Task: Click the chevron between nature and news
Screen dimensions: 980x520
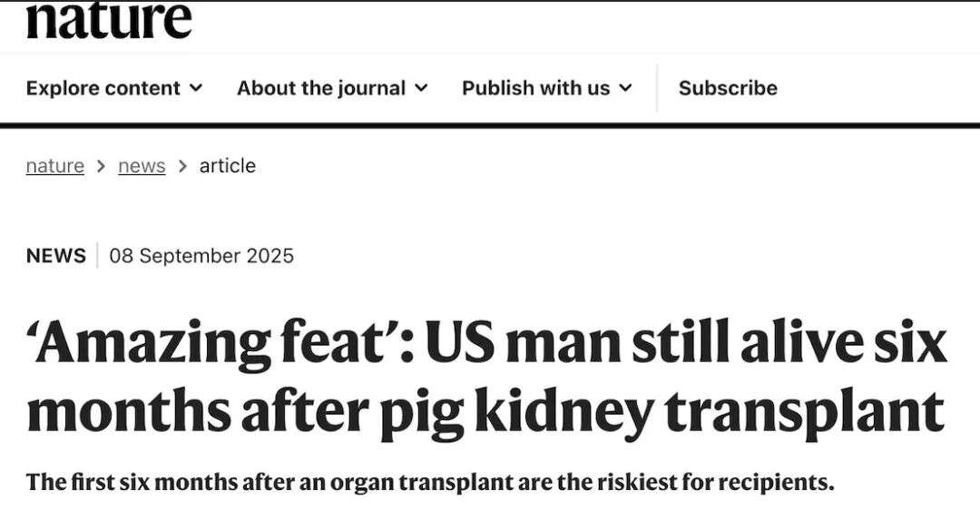Action: 101,166
